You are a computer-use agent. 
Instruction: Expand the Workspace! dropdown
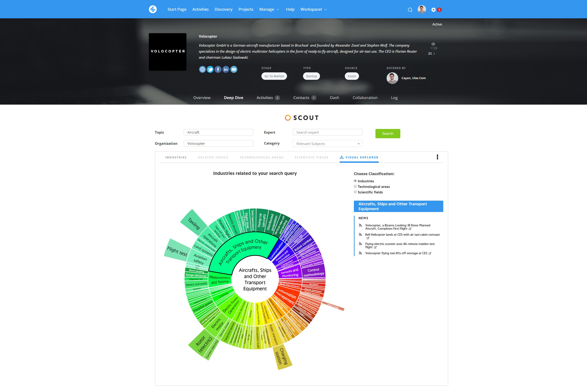pyautogui.click(x=313, y=9)
